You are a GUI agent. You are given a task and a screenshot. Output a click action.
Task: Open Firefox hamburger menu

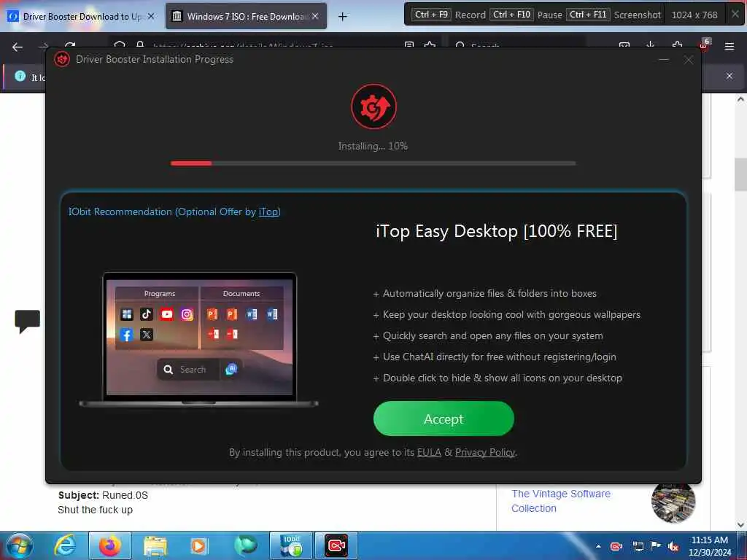click(x=729, y=46)
